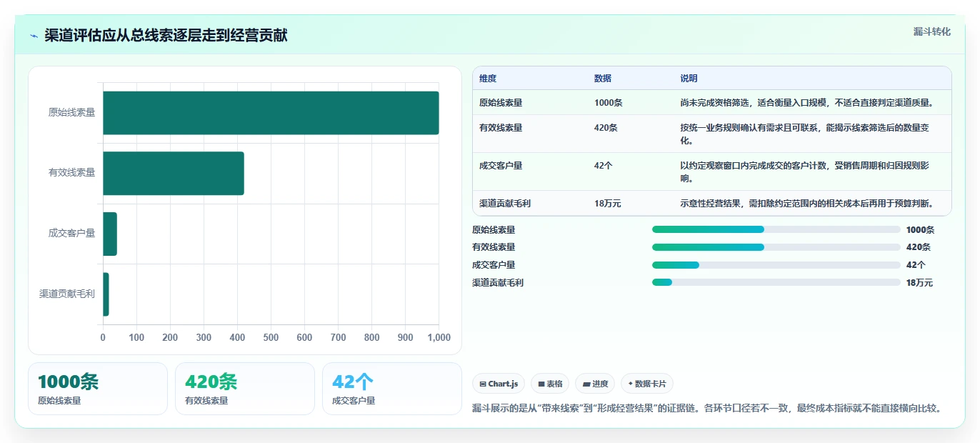Click the 42个 value beside the progress bar

[916, 265]
